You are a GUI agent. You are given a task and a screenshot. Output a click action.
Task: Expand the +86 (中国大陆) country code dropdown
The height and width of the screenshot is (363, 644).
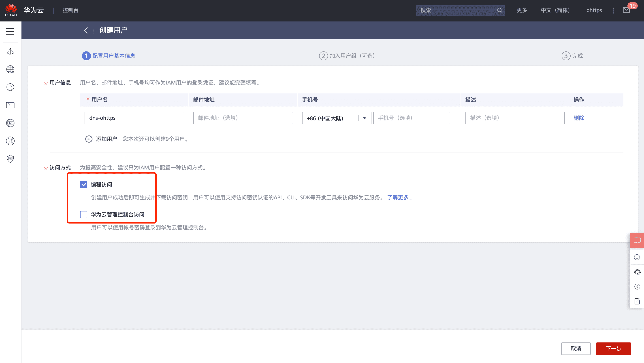click(337, 118)
